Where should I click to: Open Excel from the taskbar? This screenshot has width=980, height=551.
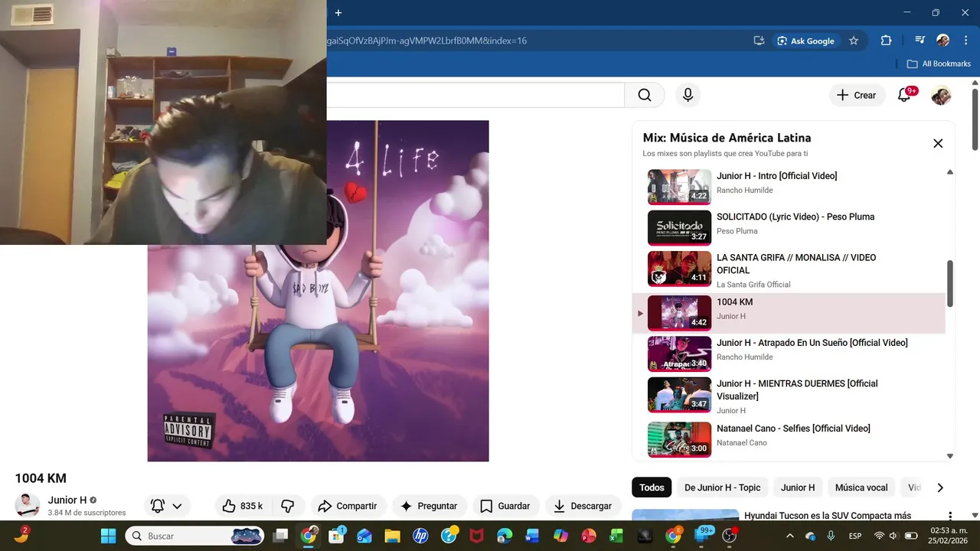[616, 536]
